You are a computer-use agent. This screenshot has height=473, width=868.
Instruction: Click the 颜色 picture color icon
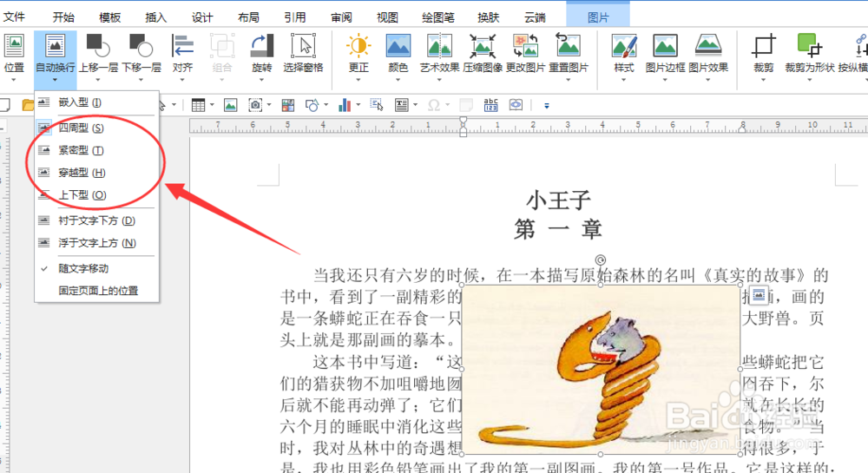point(398,46)
